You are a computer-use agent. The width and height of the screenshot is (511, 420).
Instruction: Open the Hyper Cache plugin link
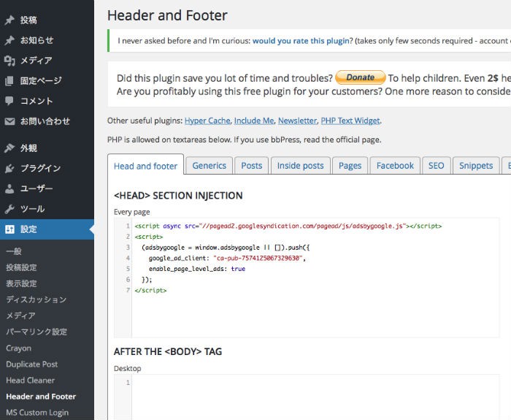tap(207, 121)
